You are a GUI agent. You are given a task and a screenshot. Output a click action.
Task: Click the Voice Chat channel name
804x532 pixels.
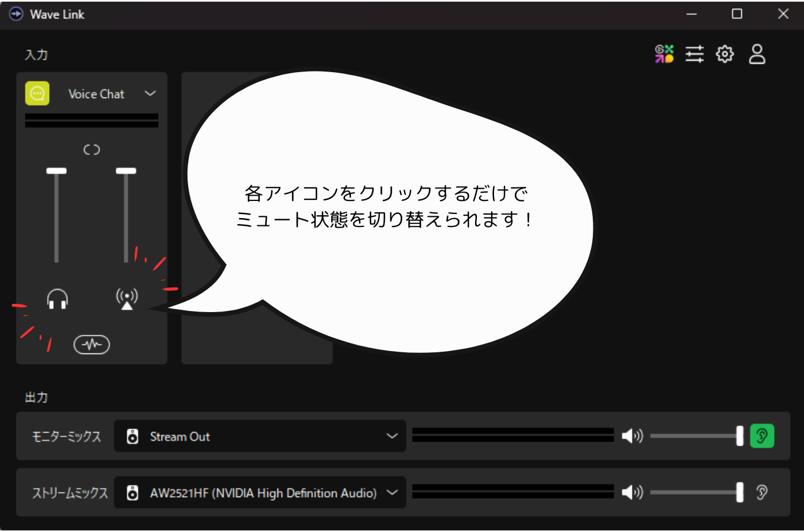click(x=96, y=94)
